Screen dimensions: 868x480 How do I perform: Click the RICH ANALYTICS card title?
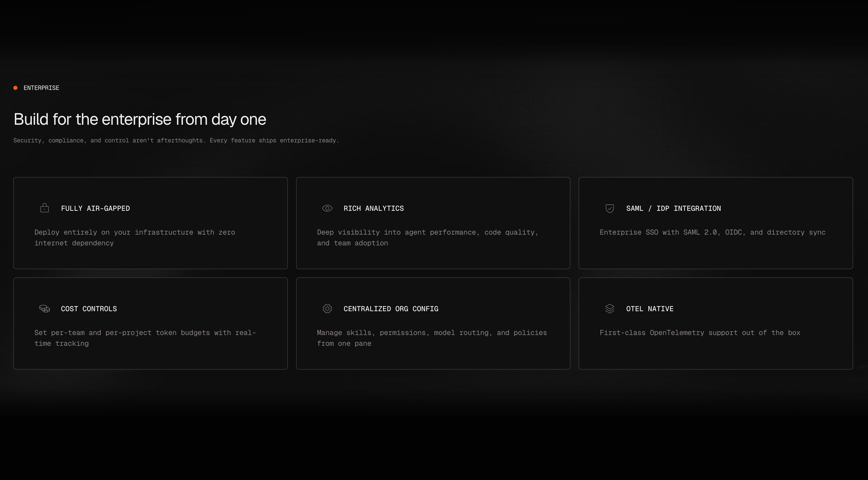coord(374,208)
